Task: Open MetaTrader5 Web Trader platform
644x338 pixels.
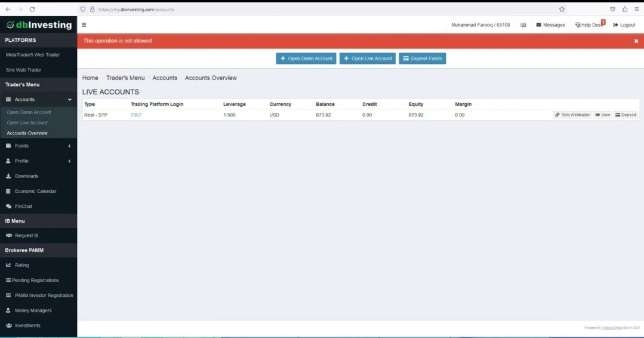Action: click(33, 55)
